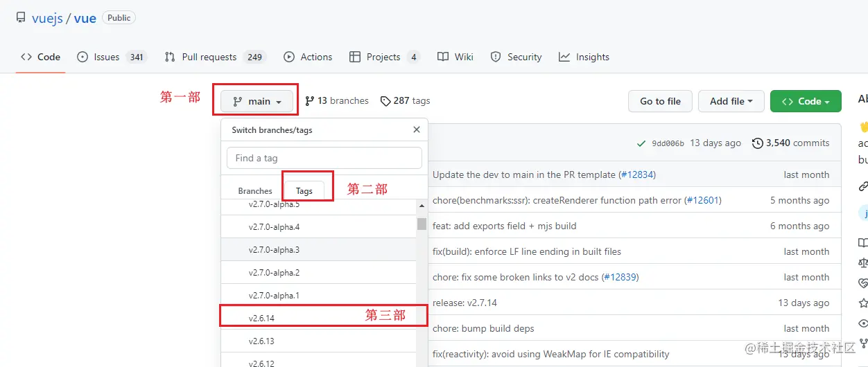Click the commit history clock icon
The image size is (868, 367).
pyautogui.click(x=758, y=143)
